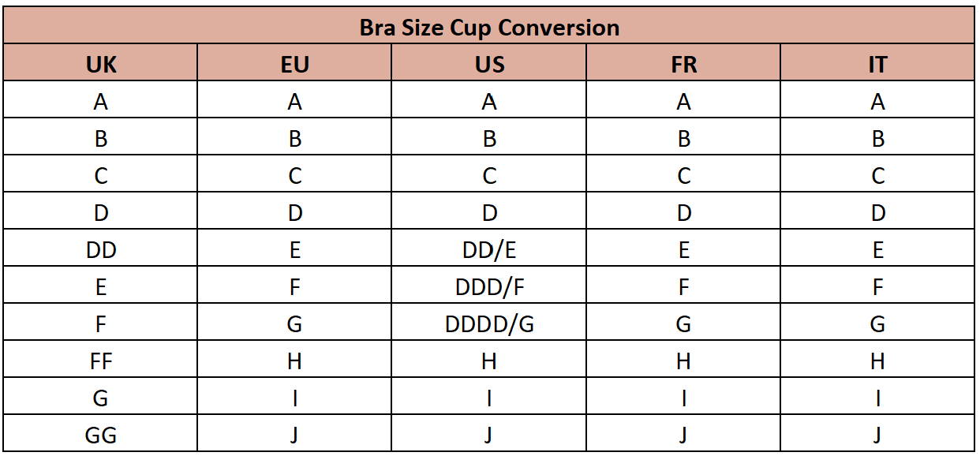The width and height of the screenshot is (980, 456).
Task: Select the FF cell in UK column
Action: click(x=100, y=361)
